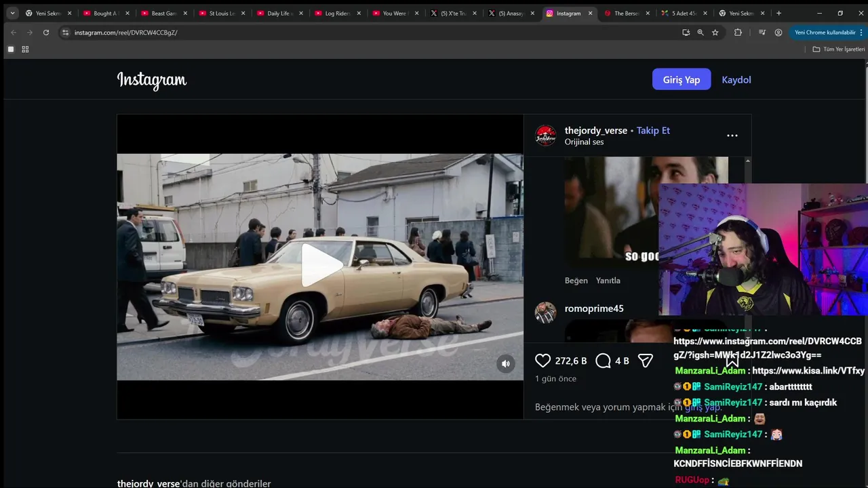The image size is (868, 488).
Task: Switch to the 'Anasayfa' X tab
Action: (511, 13)
